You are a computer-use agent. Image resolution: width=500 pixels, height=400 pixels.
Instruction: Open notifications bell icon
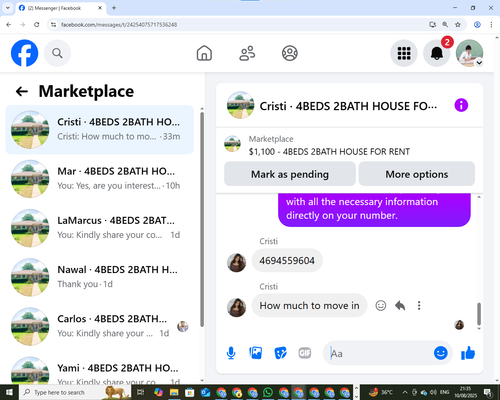[436, 53]
